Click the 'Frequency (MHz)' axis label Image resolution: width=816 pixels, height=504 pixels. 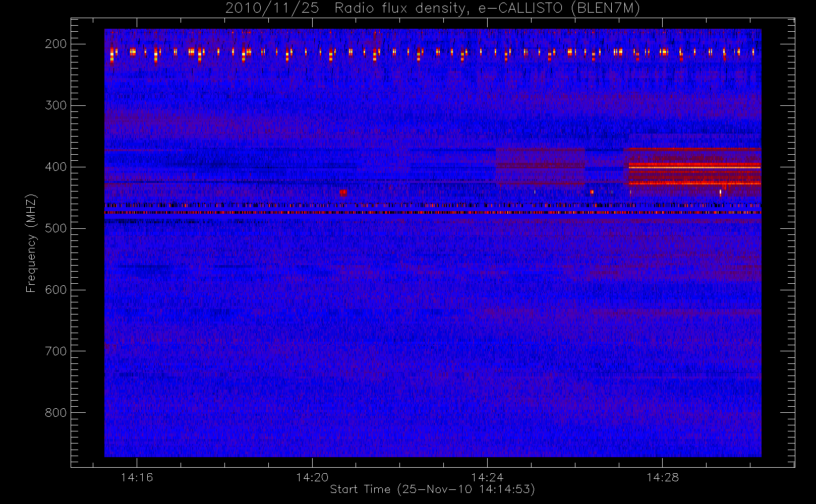coord(31,243)
